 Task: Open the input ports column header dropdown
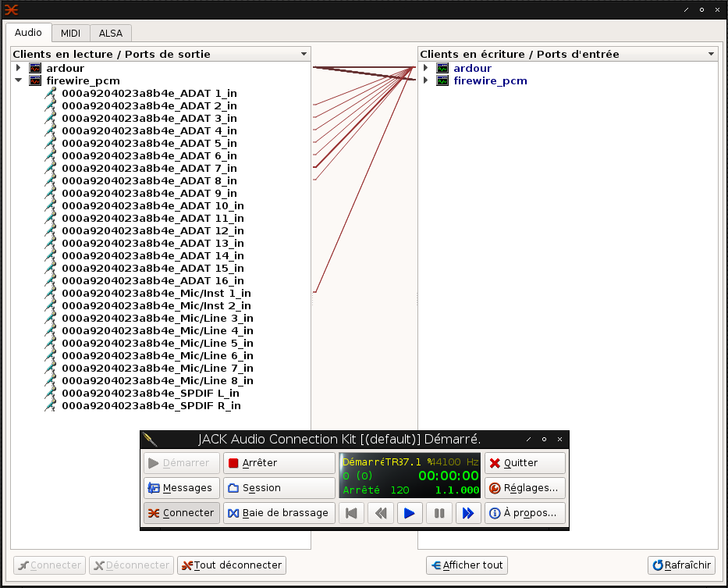click(x=711, y=54)
